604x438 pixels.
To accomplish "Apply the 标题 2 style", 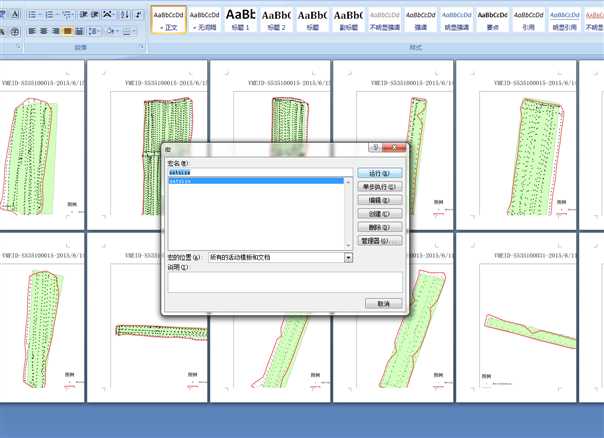I will 276,20.
